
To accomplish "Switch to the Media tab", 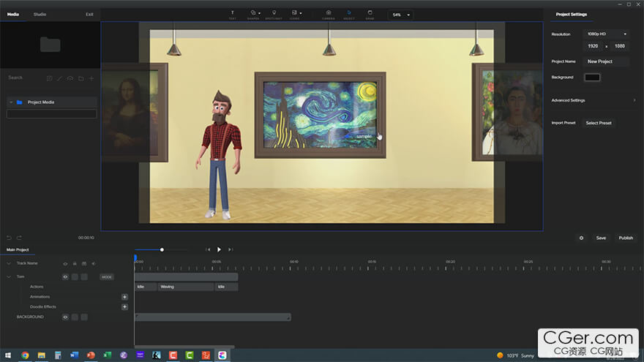I will (13, 15).
